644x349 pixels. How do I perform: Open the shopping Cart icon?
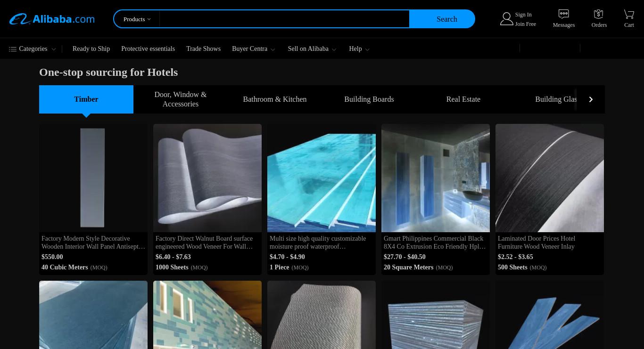pos(629,14)
